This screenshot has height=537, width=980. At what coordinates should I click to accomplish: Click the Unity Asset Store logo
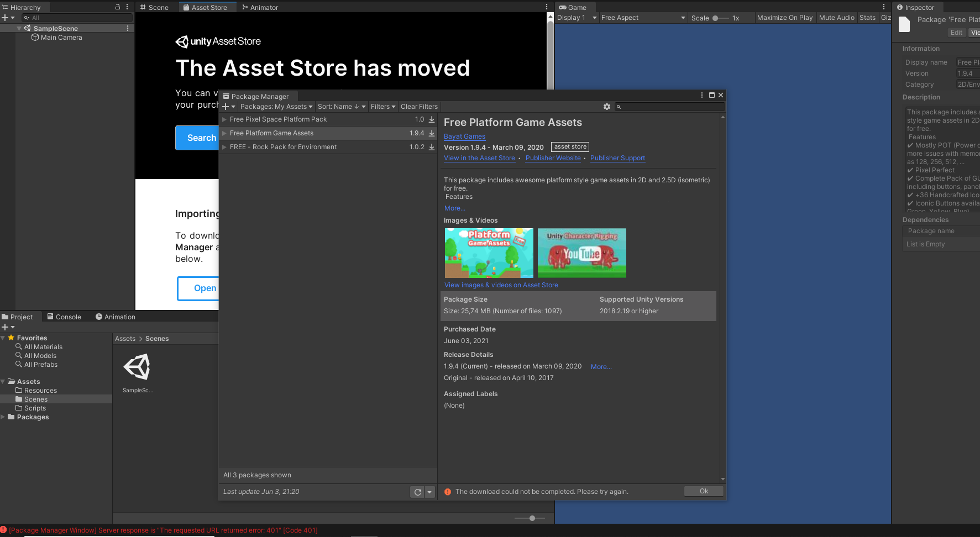coord(218,41)
